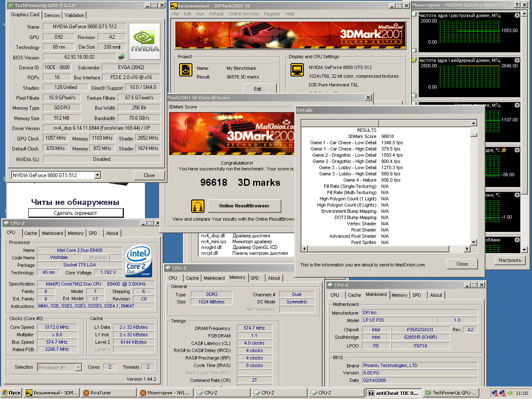Open the Validation tab in GPU-Z

(74, 15)
